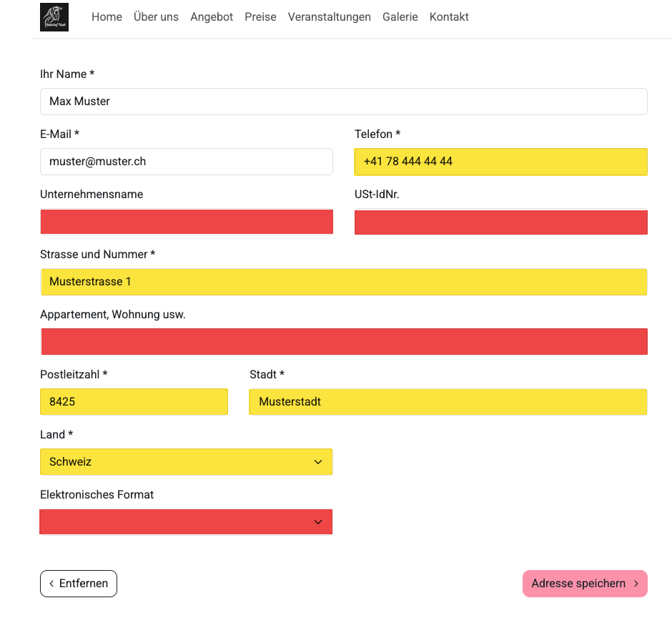
Task: Open the Angebot navigation link
Action: click(212, 17)
